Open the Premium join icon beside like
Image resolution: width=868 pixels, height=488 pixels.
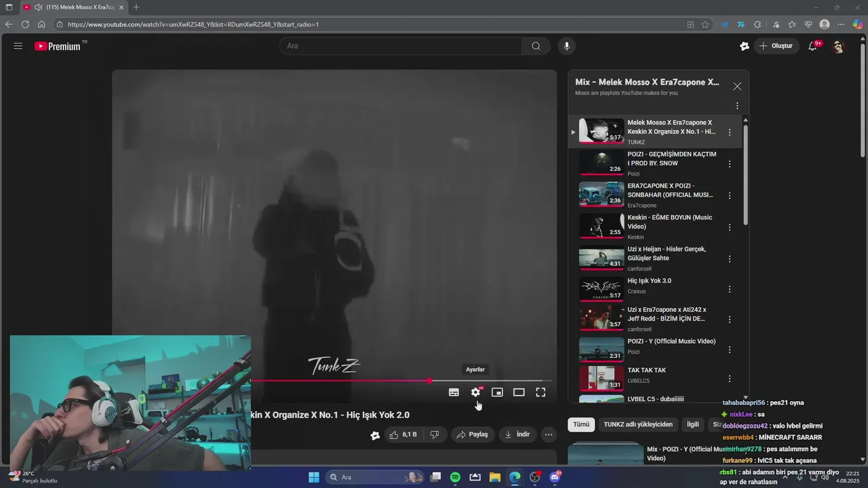point(375,435)
